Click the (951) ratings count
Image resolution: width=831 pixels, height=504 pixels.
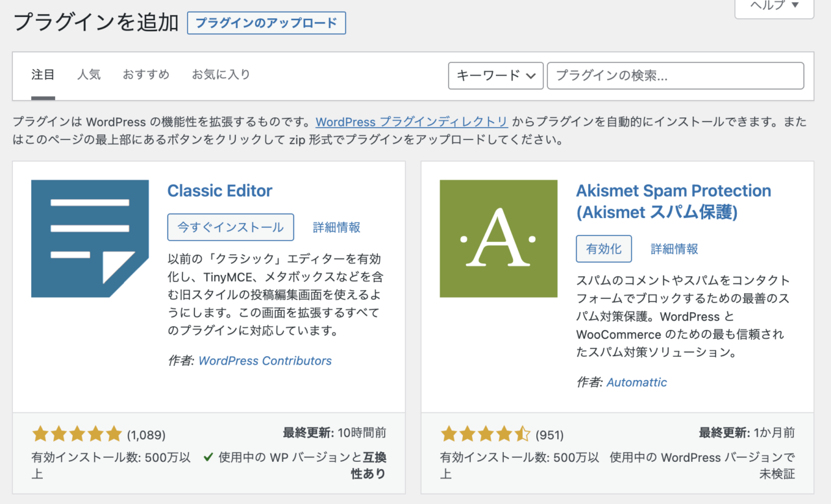(549, 435)
